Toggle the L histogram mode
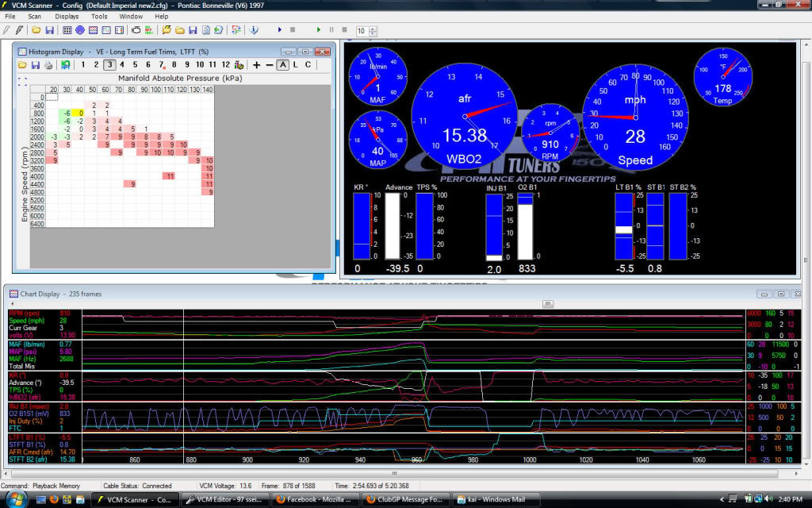812x508 pixels. coord(295,65)
